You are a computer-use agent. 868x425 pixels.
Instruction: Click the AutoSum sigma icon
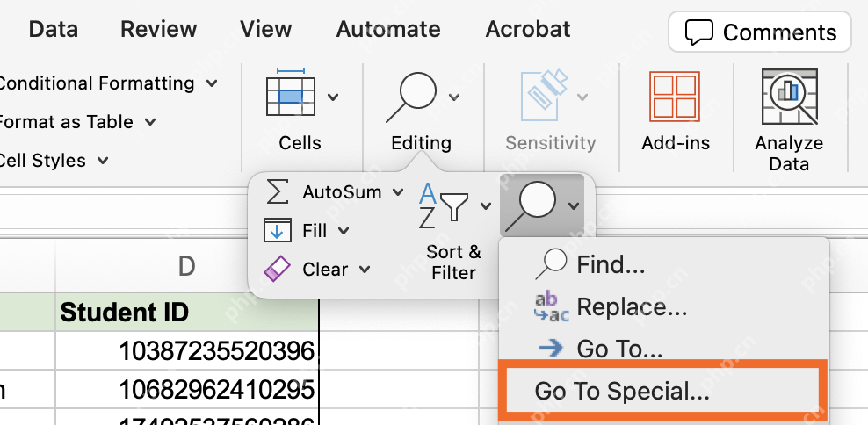pyautogui.click(x=277, y=191)
